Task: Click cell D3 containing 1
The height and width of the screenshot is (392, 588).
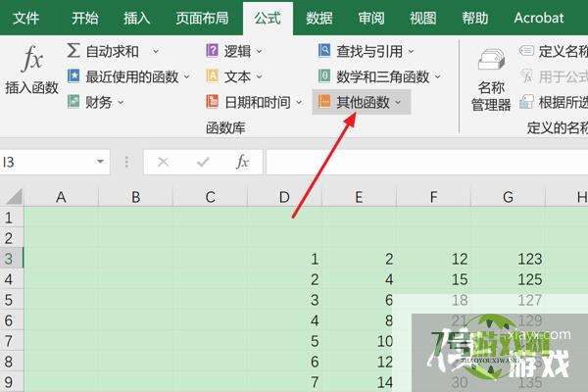Action: [284, 259]
